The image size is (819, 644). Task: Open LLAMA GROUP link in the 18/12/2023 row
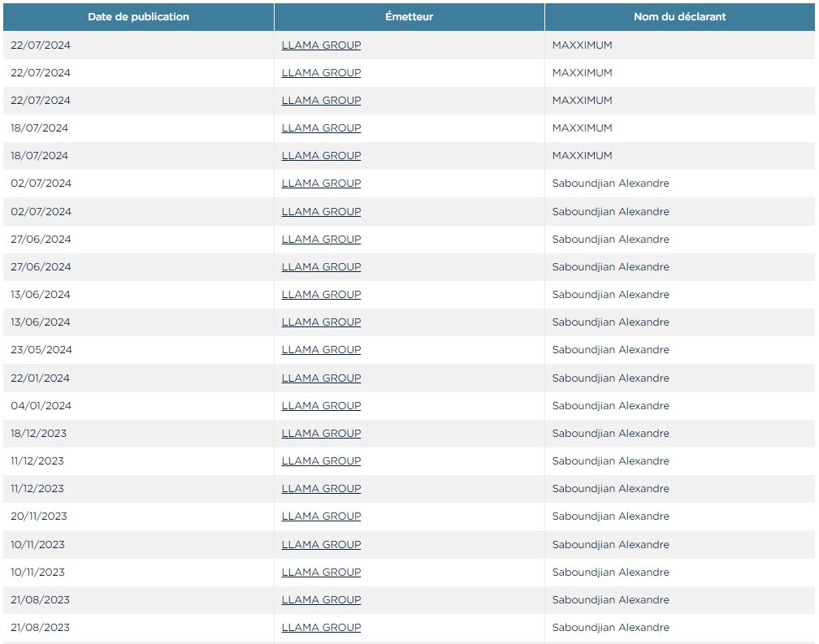(321, 433)
